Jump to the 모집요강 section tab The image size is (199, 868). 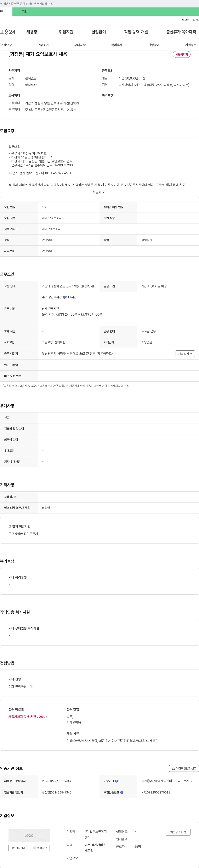tap(6, 45)
